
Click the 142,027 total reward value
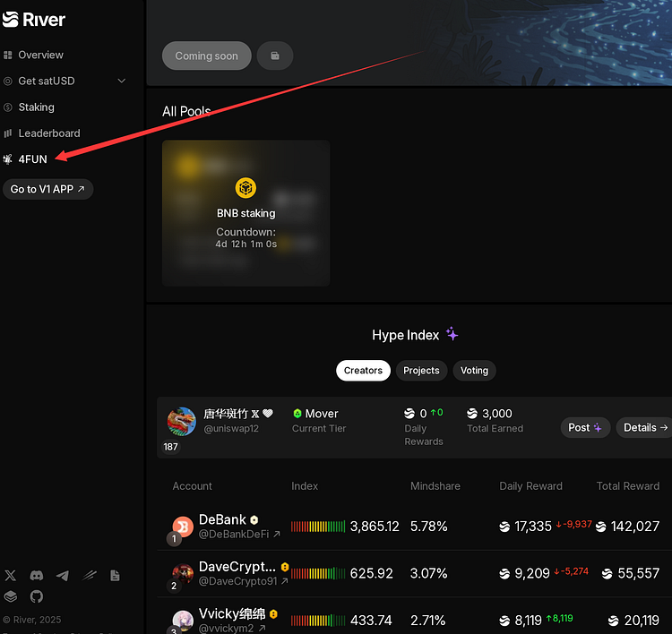click(x=635, y=527)
